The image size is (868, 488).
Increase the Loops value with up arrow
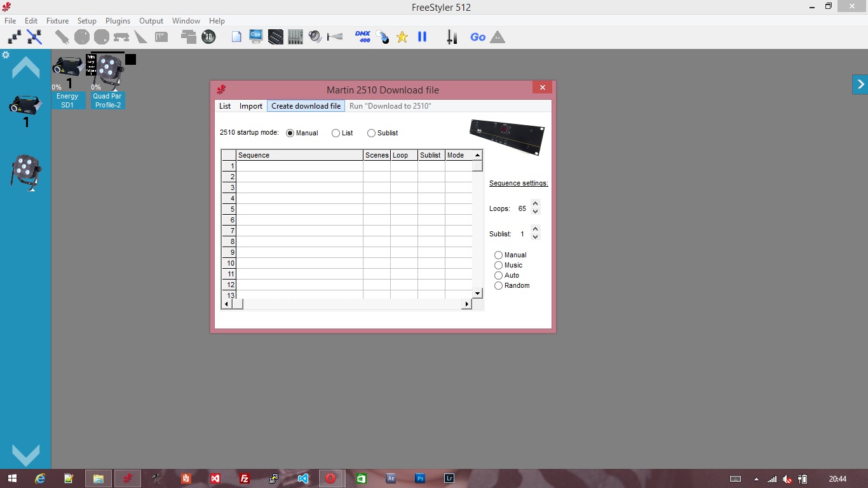[x=535, y=205]
